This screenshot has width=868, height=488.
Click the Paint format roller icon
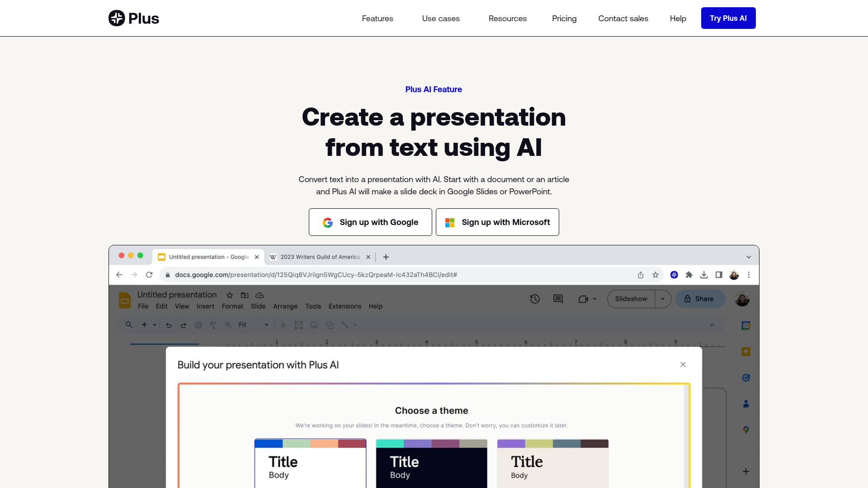coord(213,325)
